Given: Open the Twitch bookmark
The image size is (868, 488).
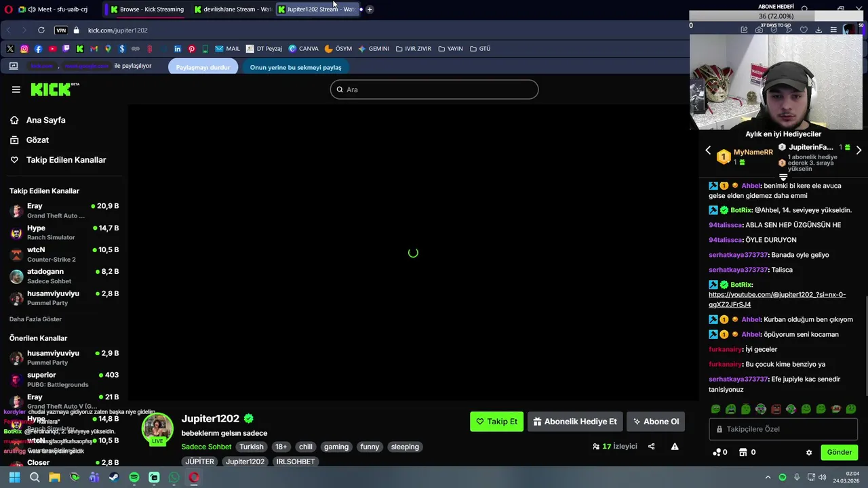Looking at the screenshot, I should pyautogui.click(x=66, y=49).
